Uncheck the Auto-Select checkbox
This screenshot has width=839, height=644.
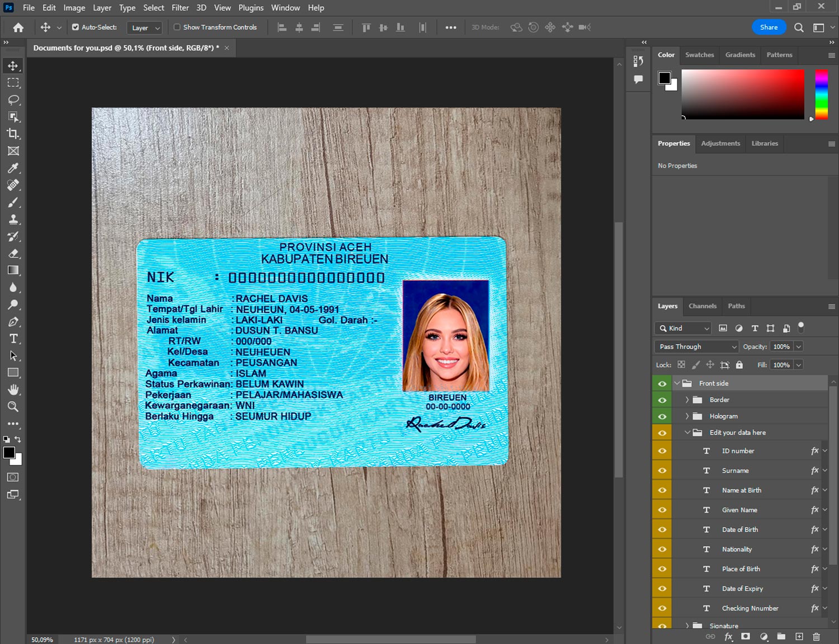(x=76, y=27)
